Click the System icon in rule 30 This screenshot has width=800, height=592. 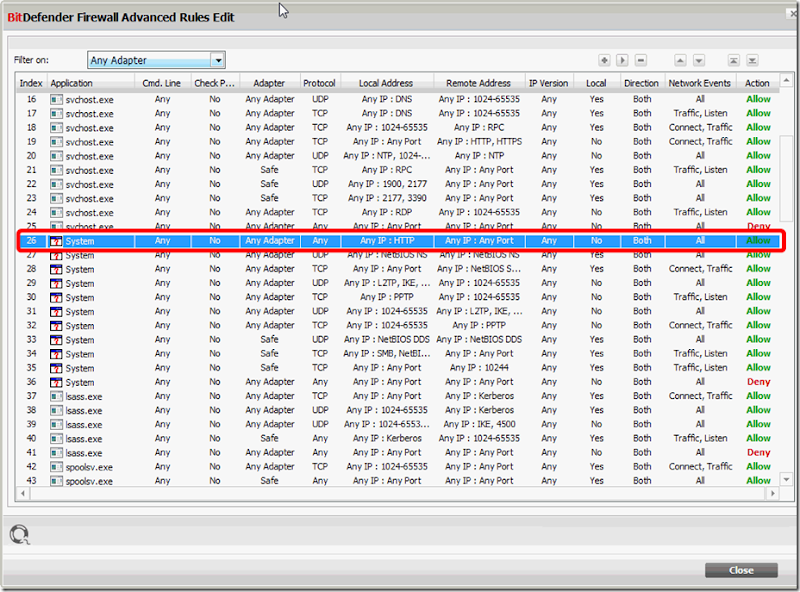coord(56,298)
